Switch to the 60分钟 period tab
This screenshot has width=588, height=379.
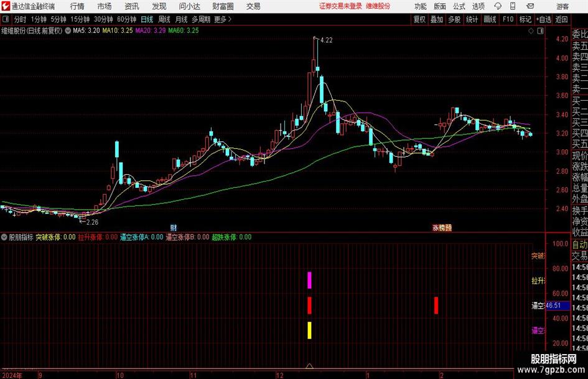pyautogui.click(x=126, y=19)
